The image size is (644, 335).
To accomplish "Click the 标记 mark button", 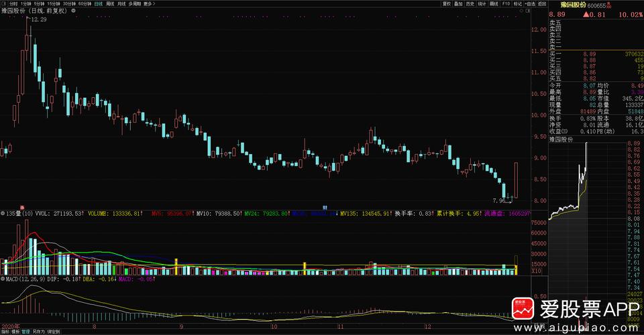I will [518, 4].
